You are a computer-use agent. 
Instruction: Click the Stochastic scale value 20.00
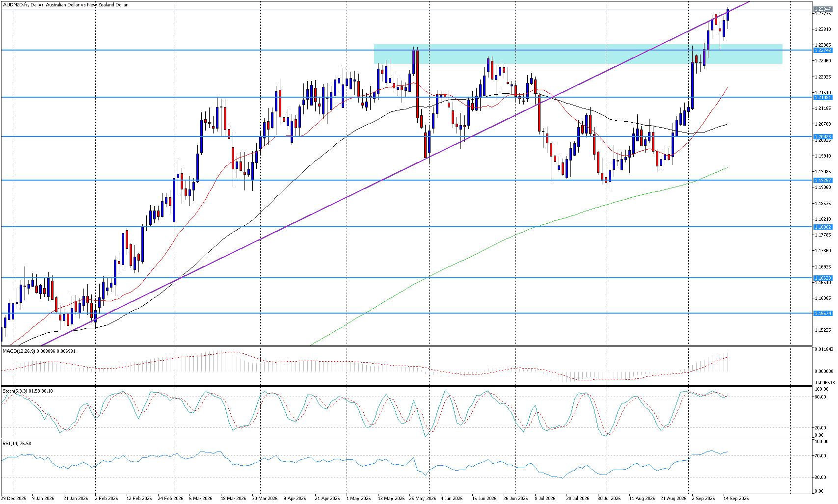click(x=821, y=427)
